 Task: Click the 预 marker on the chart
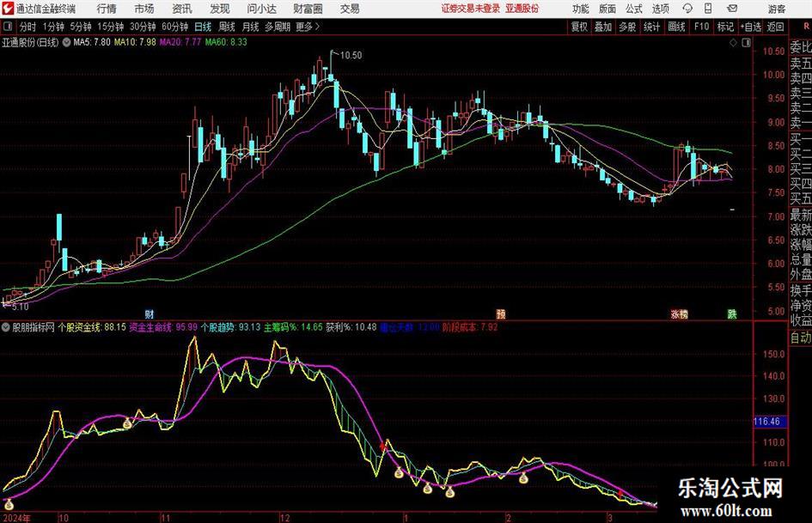501,313
